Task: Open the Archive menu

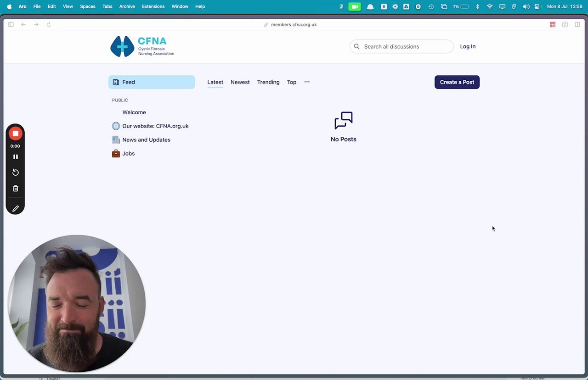Action: click(x=127, y=6)
